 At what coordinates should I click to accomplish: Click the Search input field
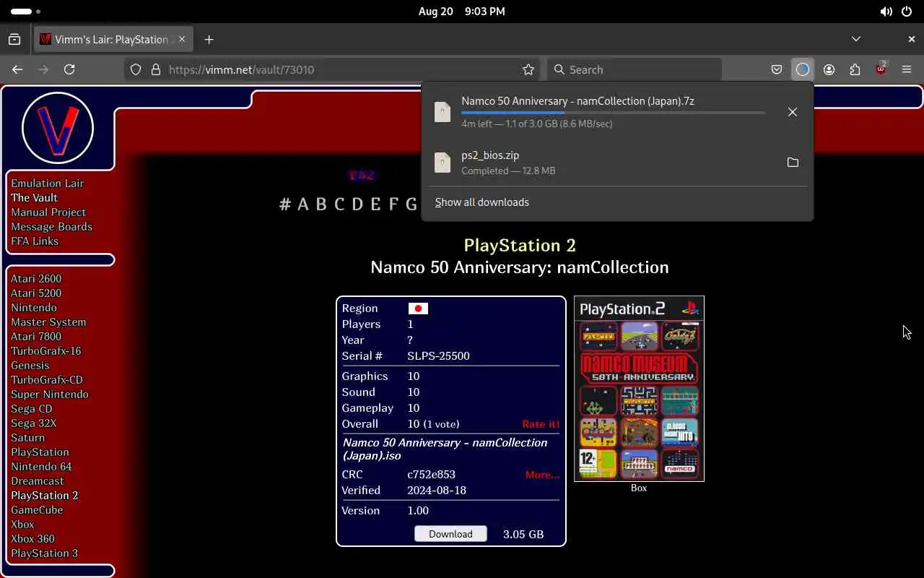(634, 69)
